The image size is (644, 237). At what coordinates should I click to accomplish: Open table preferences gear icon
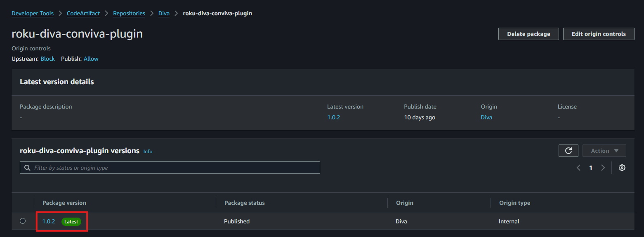point(622,168)
